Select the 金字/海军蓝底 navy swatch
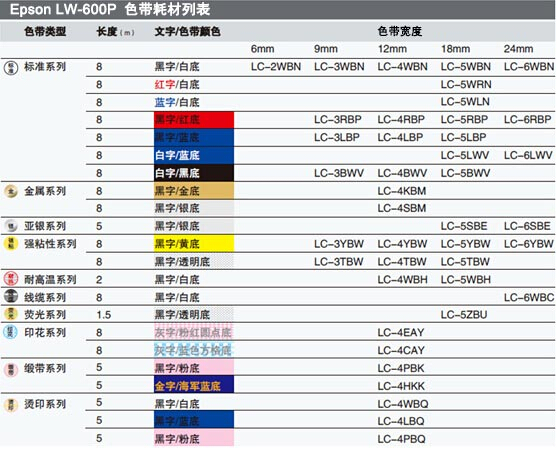 [194, 385]
